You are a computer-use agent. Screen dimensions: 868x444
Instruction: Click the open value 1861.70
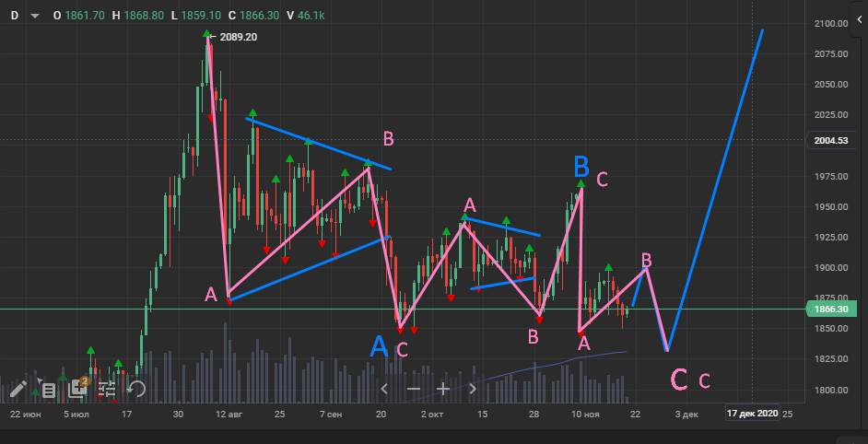84,16
